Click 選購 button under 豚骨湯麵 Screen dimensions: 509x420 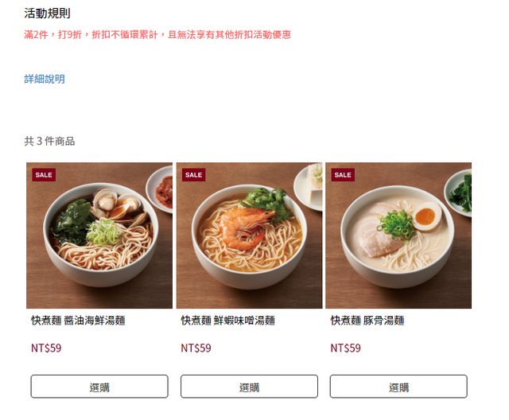(398, 387)
